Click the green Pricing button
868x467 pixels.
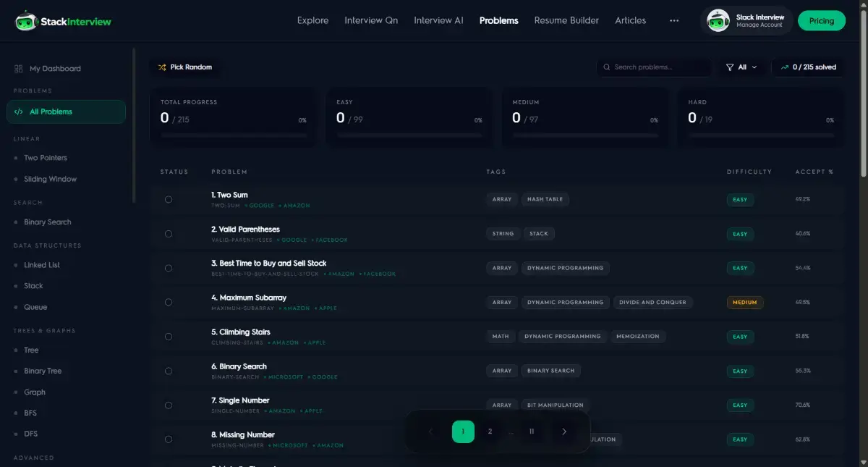point(822,21)
